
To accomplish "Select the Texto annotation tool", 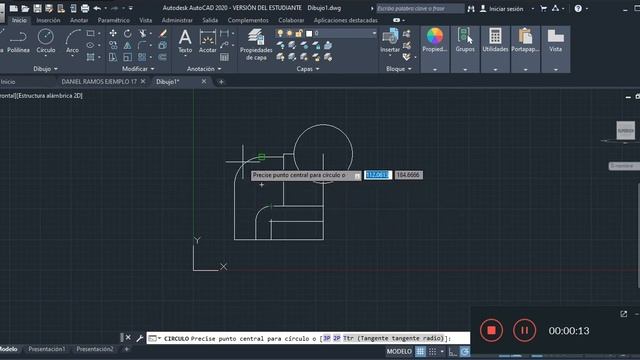I will pyautogui.click(x=185, y=41).
